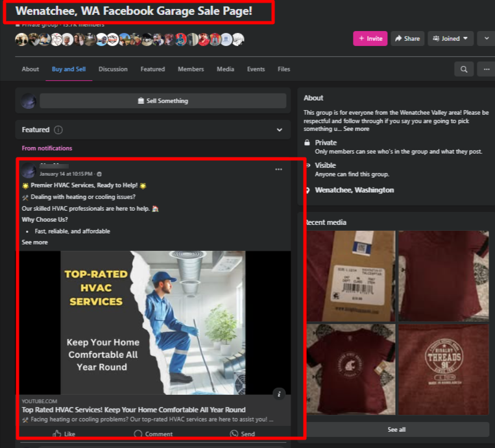Click the Featured section info icon
The image size is (495, 448).
[x=58, y=130]
